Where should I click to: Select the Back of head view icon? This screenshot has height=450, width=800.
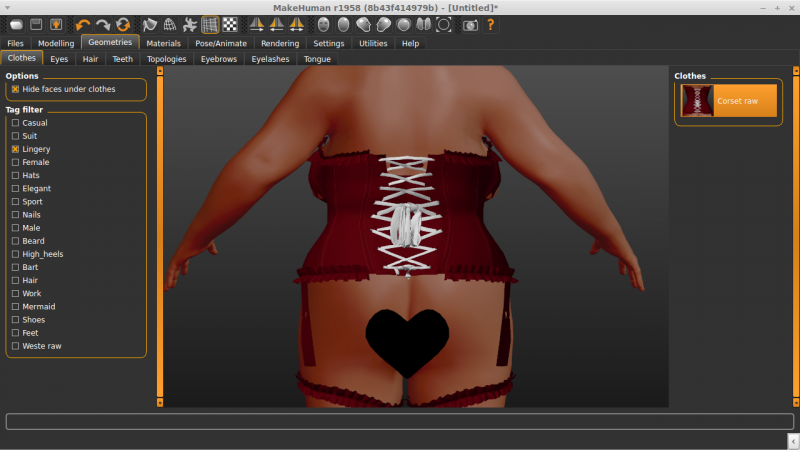[x=343, y=24]
